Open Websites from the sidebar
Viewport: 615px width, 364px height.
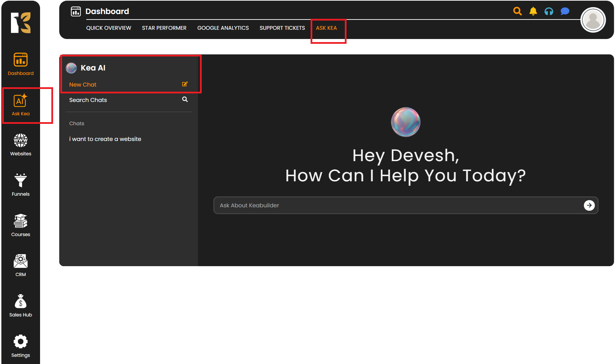(21, 141)
